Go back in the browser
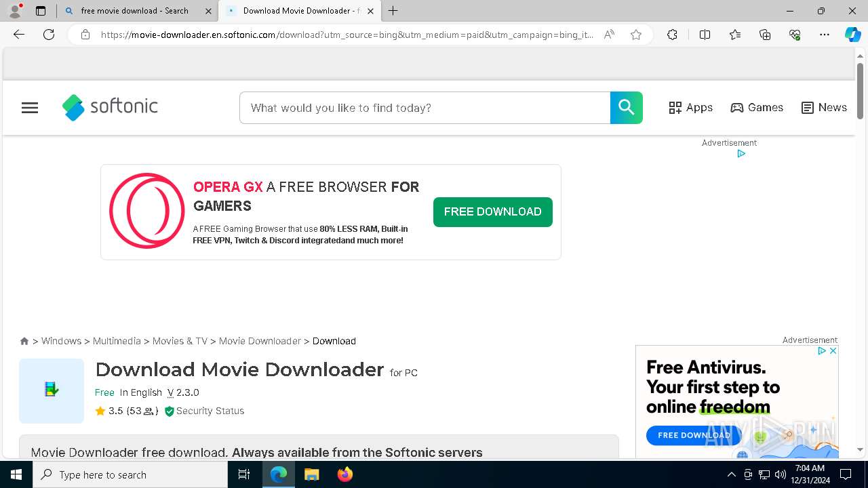Image resolution: width=868 pixels, height=488 pixels. point(19,35)
